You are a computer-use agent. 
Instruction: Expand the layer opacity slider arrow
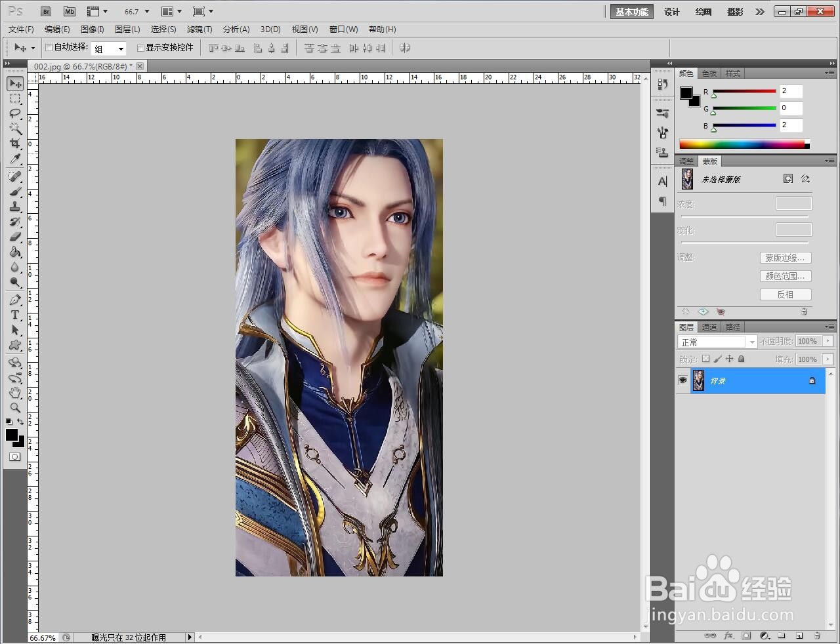coord(828,341)
